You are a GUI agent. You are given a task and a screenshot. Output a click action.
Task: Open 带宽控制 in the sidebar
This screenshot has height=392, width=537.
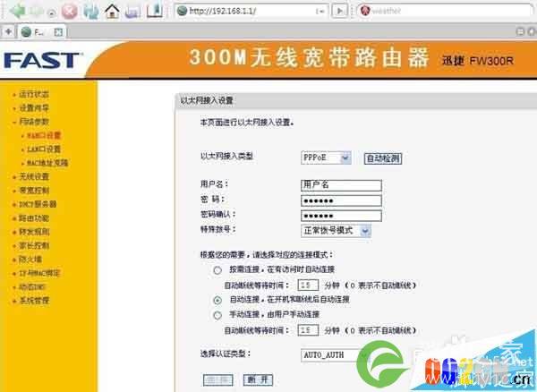pyautogui.click(x=34, y=191)
